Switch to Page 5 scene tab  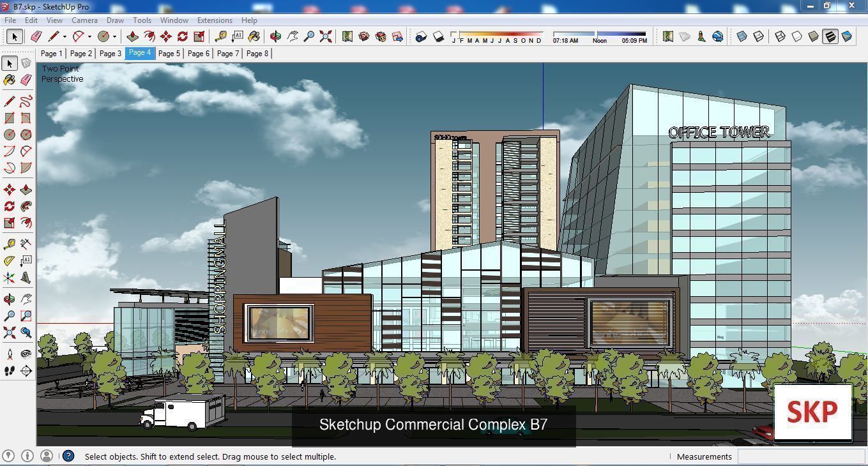coord(169,54)
